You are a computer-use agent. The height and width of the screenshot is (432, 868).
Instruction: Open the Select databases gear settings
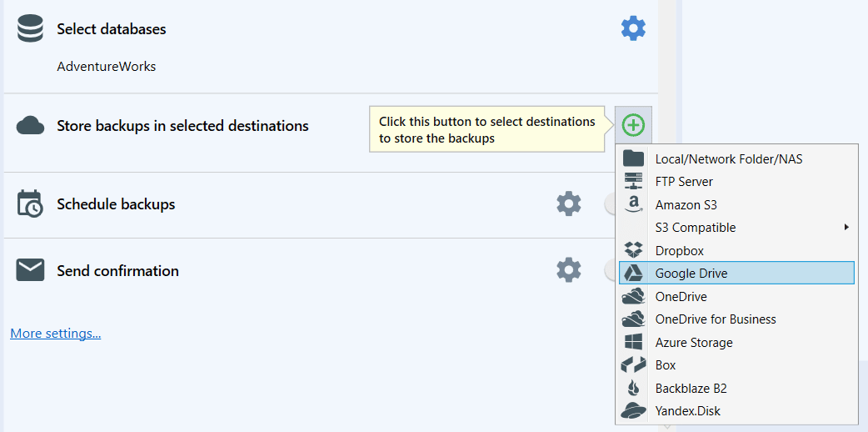click(x=633, y=28)
